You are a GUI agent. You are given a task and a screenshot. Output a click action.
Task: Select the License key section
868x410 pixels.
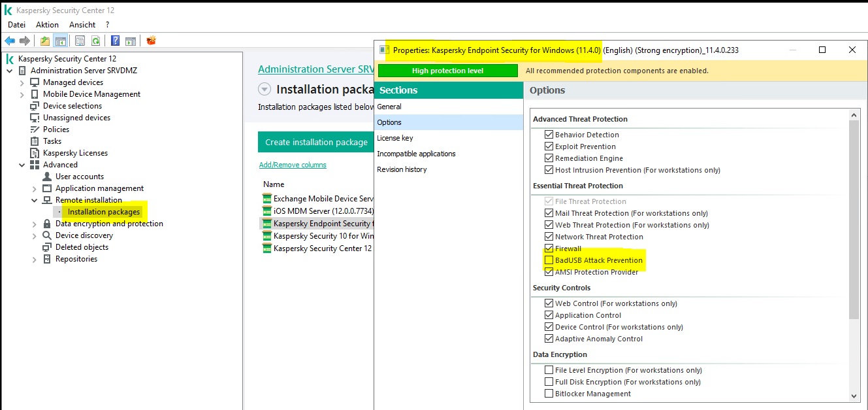(395, 138)
